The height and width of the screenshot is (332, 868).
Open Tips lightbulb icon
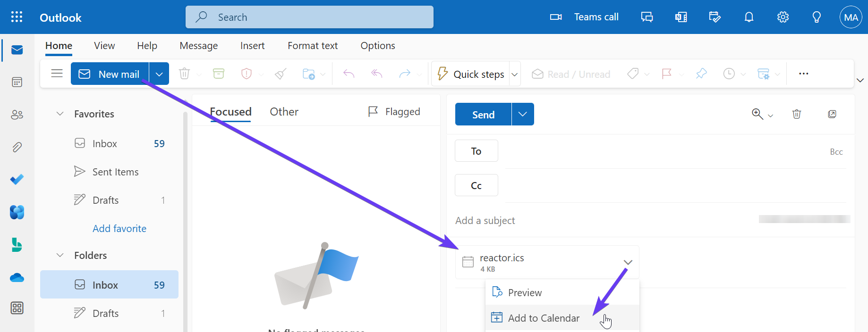click(x=817, y=17)
